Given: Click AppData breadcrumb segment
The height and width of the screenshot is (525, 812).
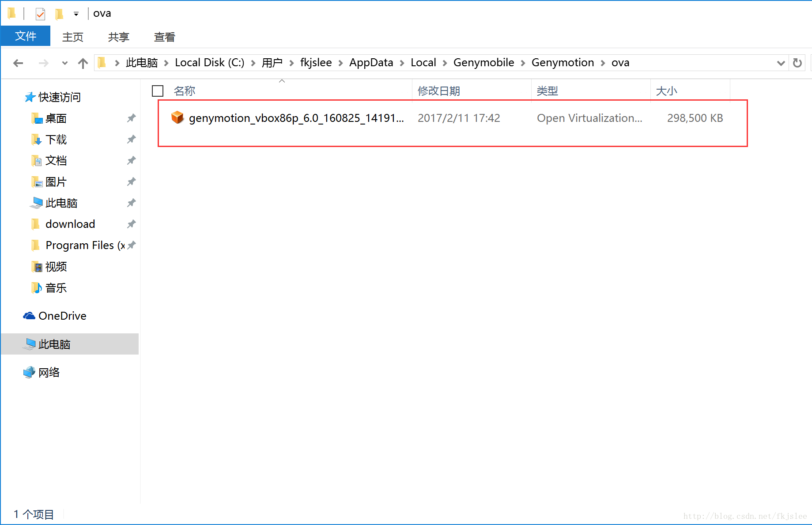Looking at the screenshot, I should pyautogui.click(x=371, y=63).
